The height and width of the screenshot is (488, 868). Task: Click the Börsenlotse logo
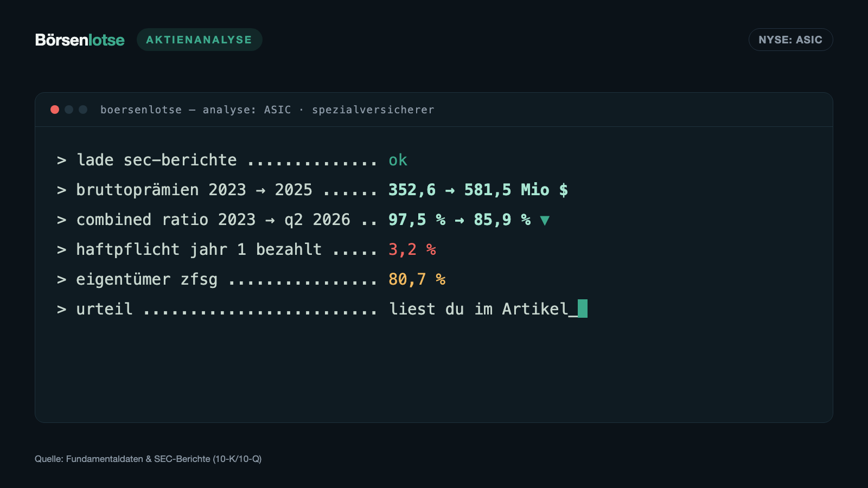[x=80, y=40]
